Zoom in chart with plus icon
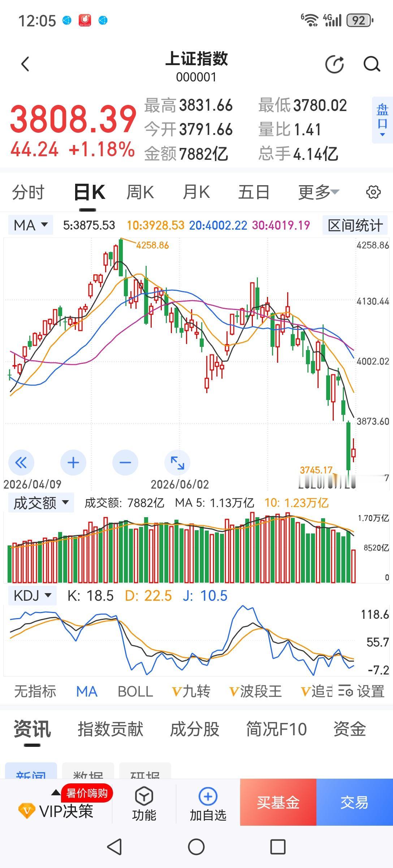The image size is (393, 868). coord(73,462)
